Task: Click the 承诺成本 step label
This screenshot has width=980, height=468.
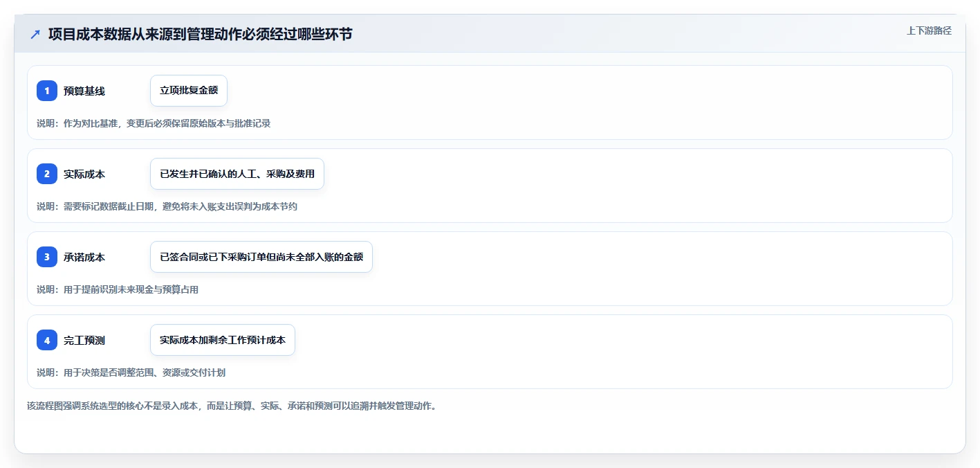Action: pos(84,257)
